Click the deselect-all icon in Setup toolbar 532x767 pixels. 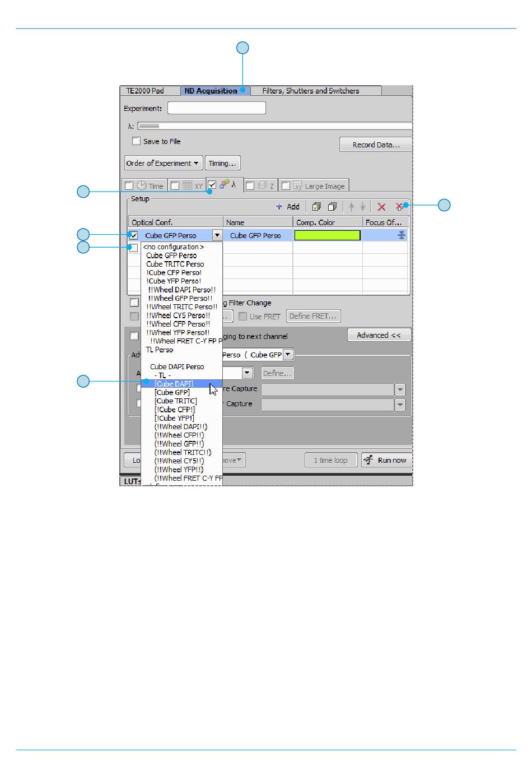click(x=332, y=207)
